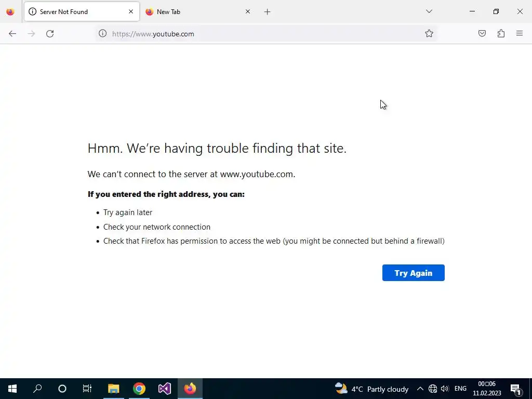532x399 pixels.
Task: Click the text 'Check your network connection'
Action: tap(157, 227)
